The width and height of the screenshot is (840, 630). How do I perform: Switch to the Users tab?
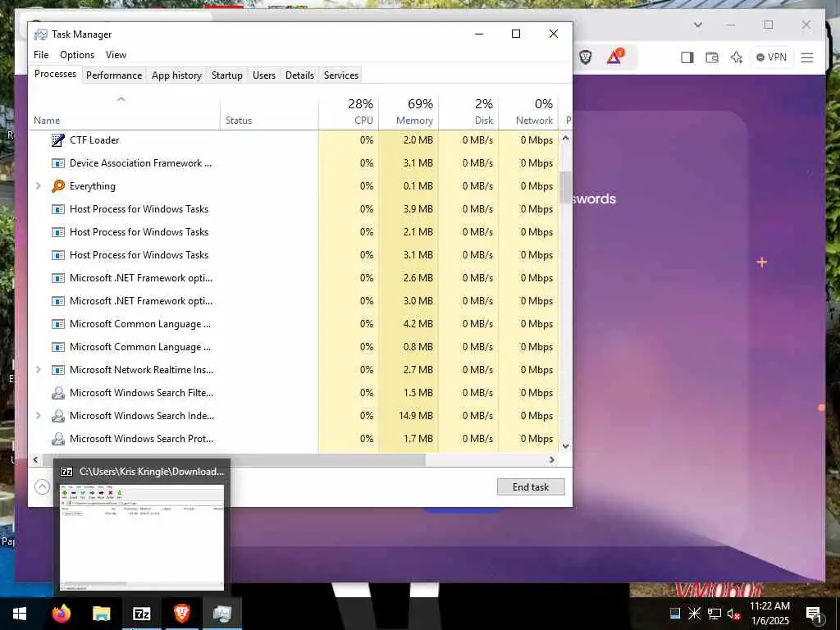coord(264,75)
